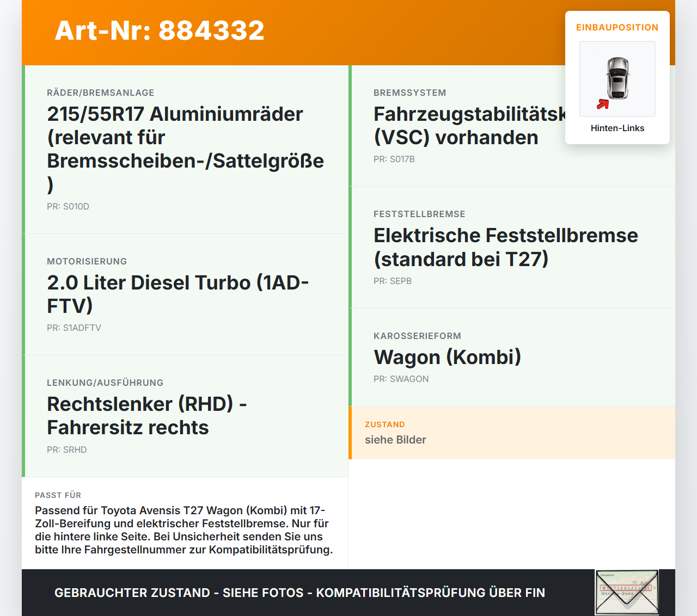Click the KAROSSERIEFORM label
Image resolution: width=697 pixels, height=616 pixels.
coord(417,336)
